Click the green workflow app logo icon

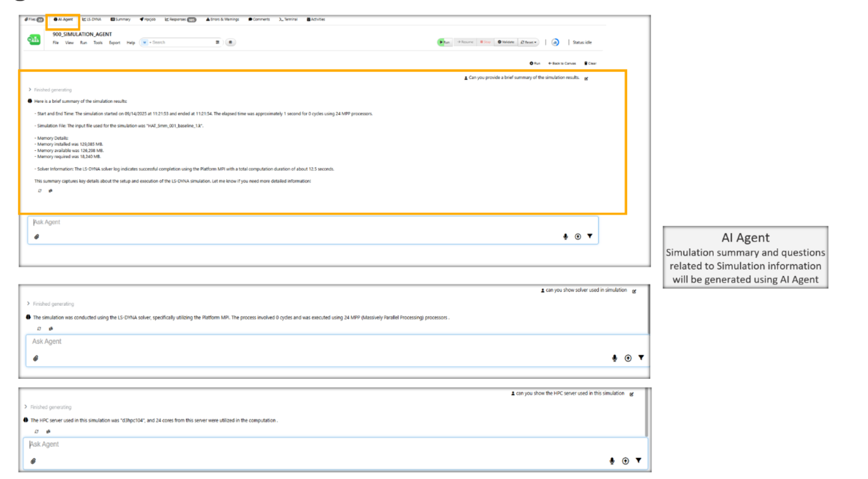tap(34, 39)
